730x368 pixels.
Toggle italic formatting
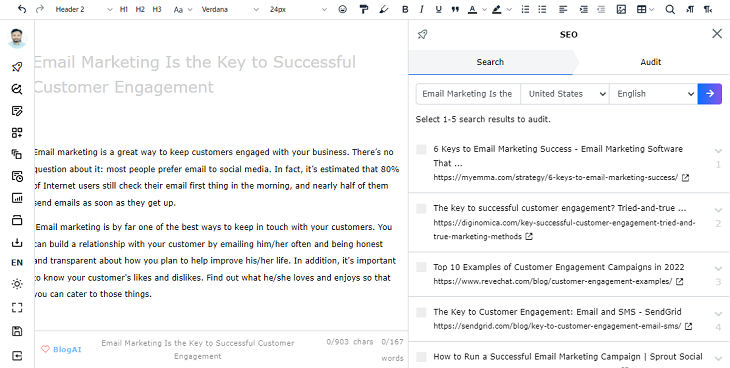[421, 9]
